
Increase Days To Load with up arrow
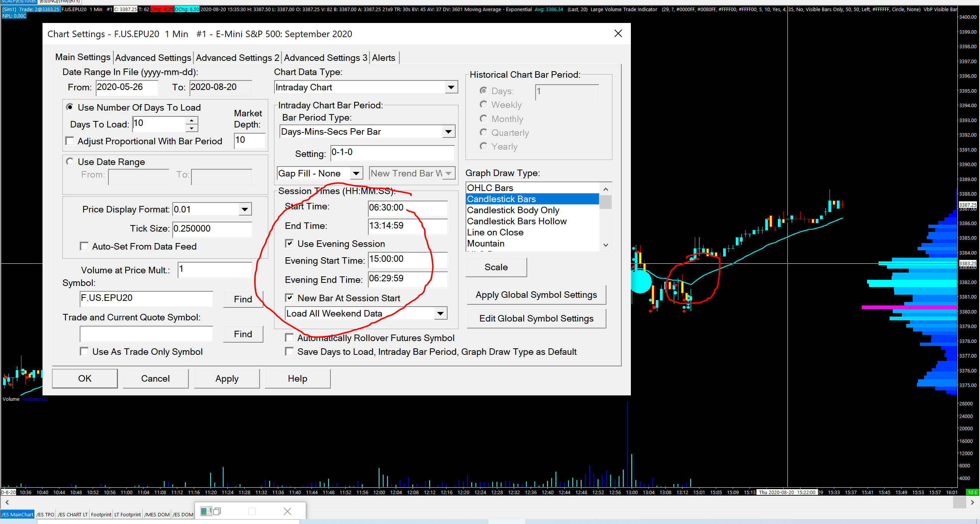click(x=192, y=121)
